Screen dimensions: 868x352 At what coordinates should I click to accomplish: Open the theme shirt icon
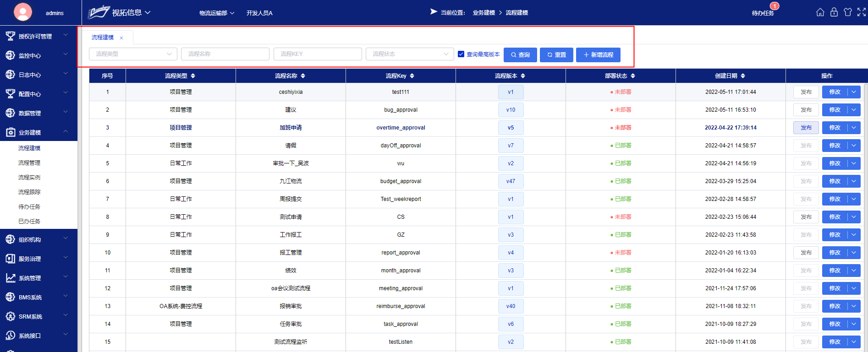tap(848, 12)
